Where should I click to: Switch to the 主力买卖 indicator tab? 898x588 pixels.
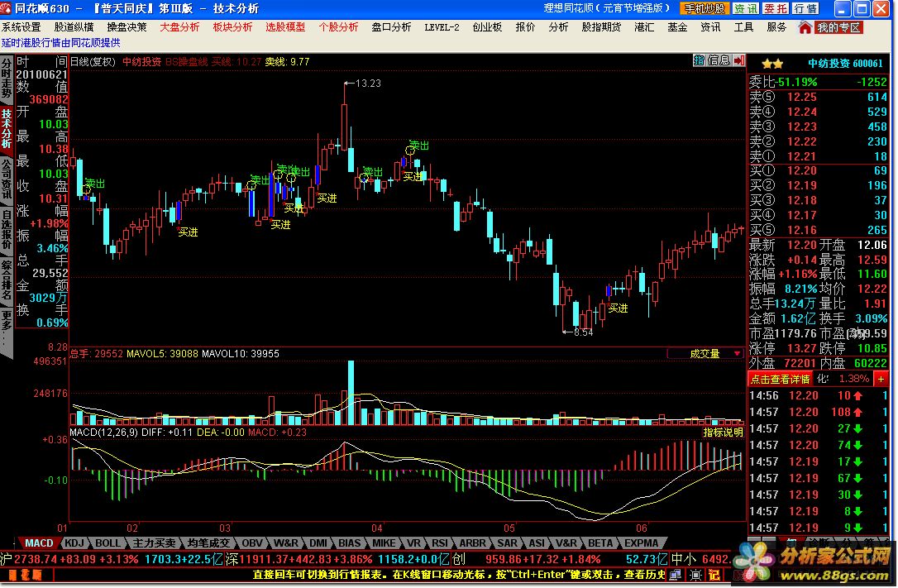(154, 543)
